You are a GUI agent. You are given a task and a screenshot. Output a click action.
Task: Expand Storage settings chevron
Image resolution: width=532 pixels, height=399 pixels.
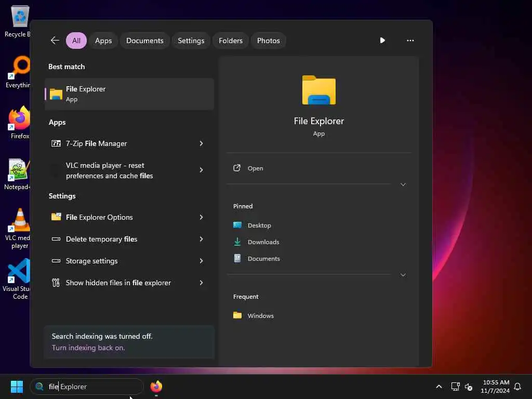[201, 261]
